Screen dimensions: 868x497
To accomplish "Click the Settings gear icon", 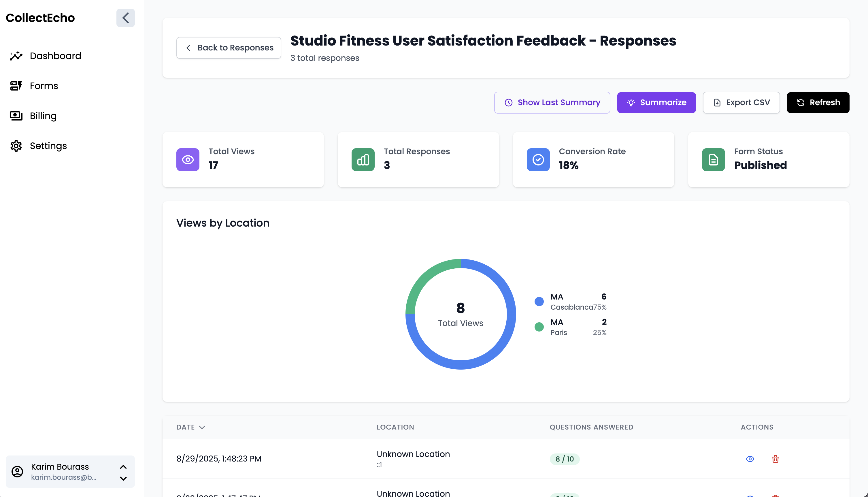I will pyautogui.click(x=16, y=146).
